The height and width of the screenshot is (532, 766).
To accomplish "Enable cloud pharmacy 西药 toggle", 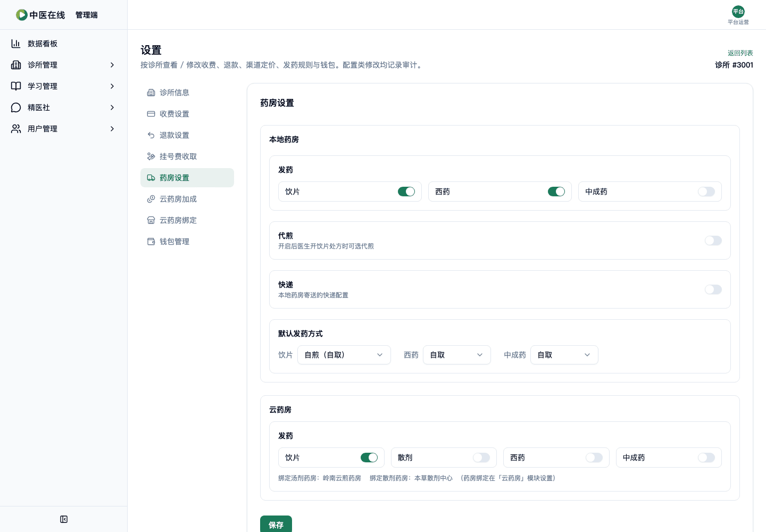I will point(594,458).
